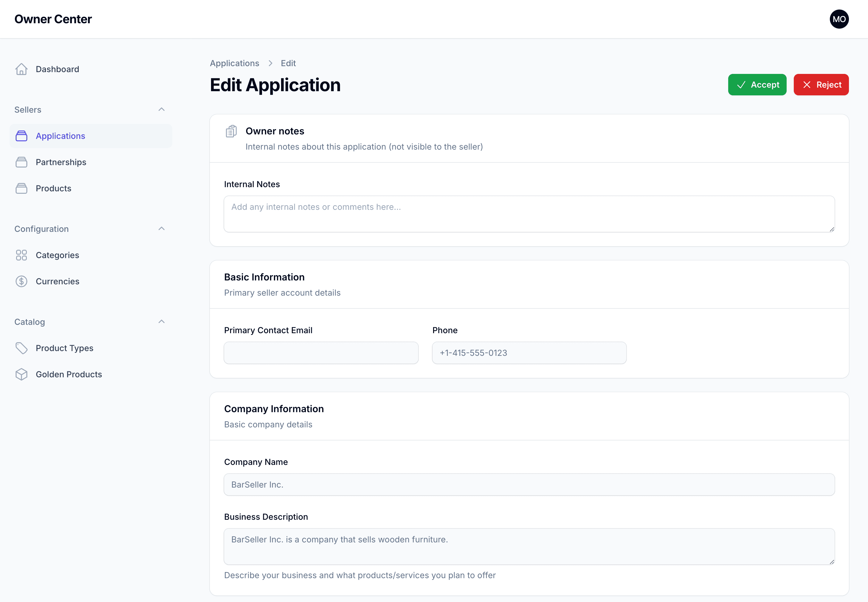Click the Owner Center logo title
This screenshot has width=868, height=602.
coord(53,19)
